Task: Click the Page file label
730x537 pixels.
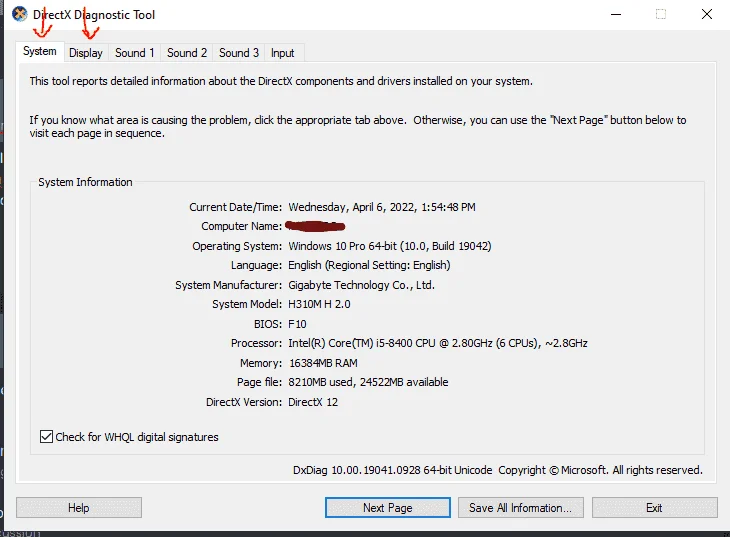Action: click(x=259, y=382)
